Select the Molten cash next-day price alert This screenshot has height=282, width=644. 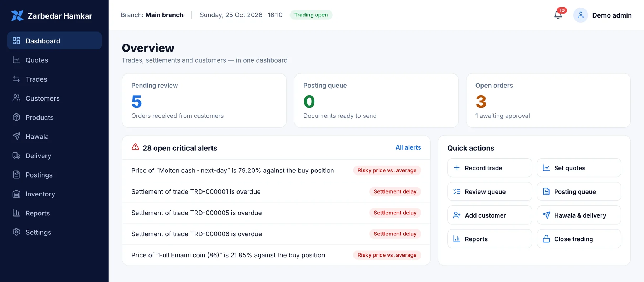coord(276,170)
